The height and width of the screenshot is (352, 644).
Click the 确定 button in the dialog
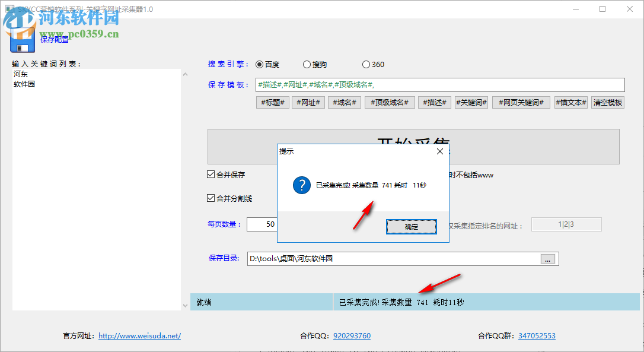[411, 227]
